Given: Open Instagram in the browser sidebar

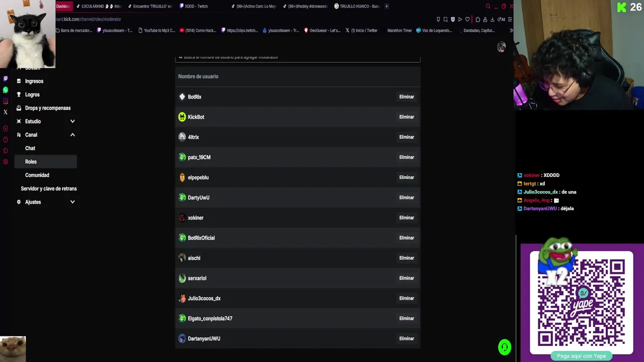Looking at the screenshot, I should pos(6,101).
